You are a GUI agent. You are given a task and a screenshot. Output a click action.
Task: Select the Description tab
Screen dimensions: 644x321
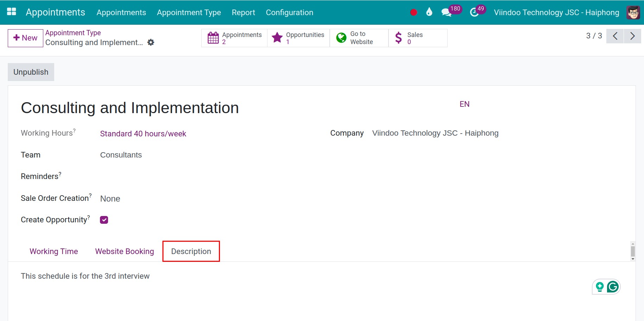coord(191,251)
